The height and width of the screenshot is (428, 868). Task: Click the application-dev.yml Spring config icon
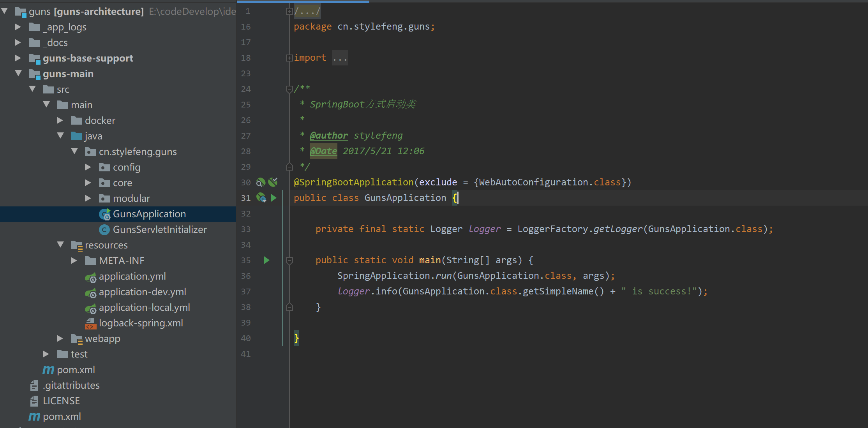click(x=90, y=292)
